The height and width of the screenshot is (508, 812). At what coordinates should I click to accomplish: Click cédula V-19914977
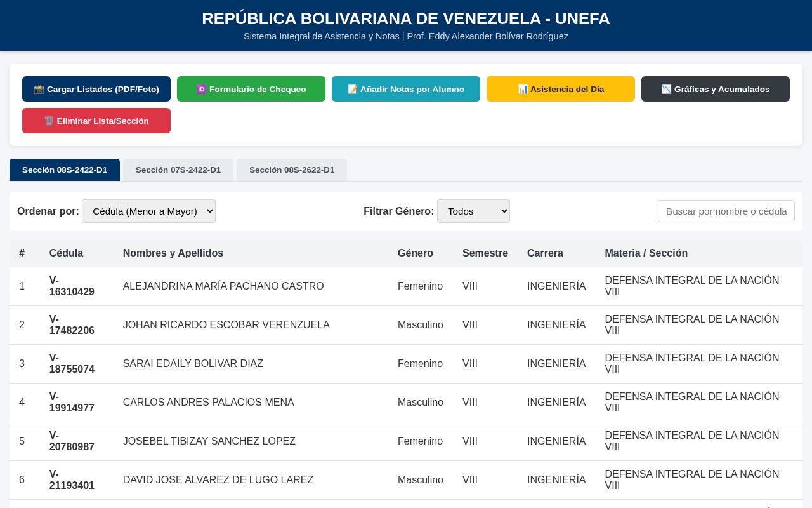pos(72,403)
